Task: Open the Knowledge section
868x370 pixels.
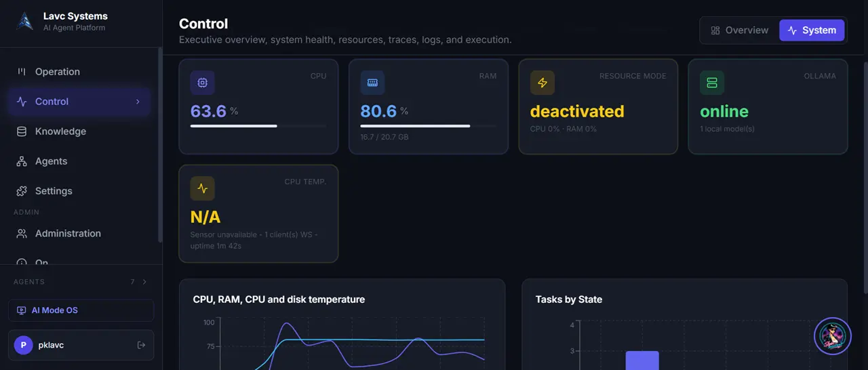Action: coord(79,131)
